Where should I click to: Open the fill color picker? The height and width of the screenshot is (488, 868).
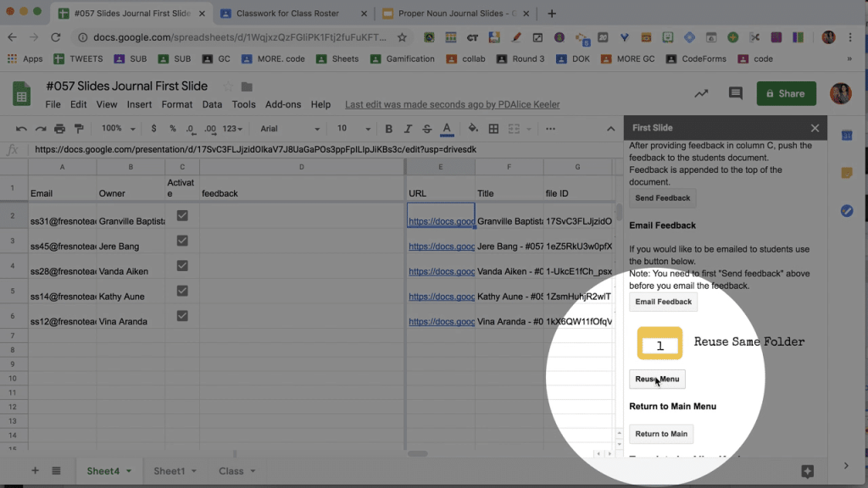pos(473,129)
